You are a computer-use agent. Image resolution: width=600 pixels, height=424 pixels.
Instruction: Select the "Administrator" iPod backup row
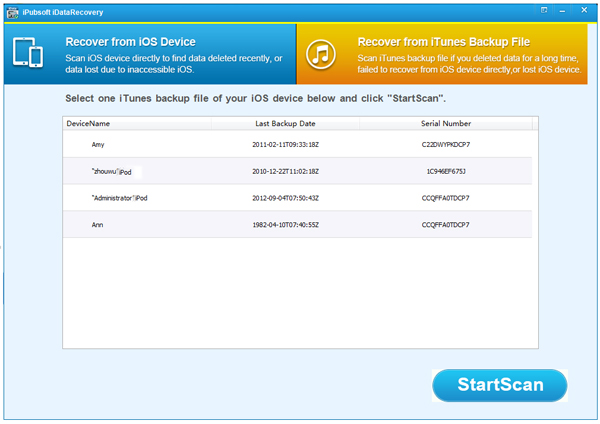[x=297, y=198]
